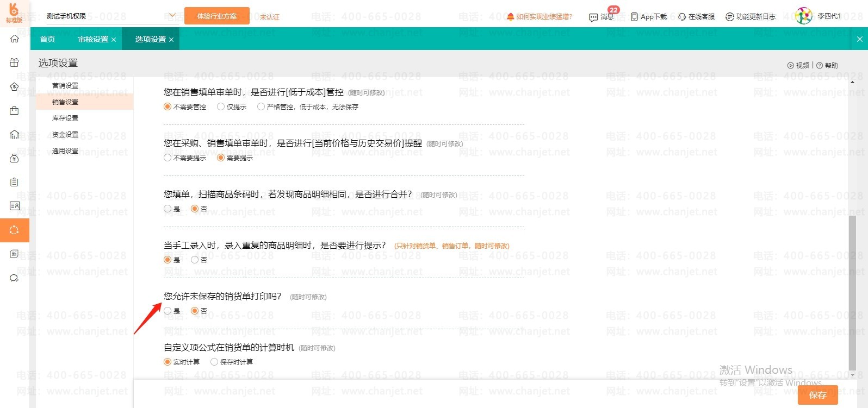The image size is (868, 408).
Task: Click the 标准版 logo at top left
Action: click(14, 13)
